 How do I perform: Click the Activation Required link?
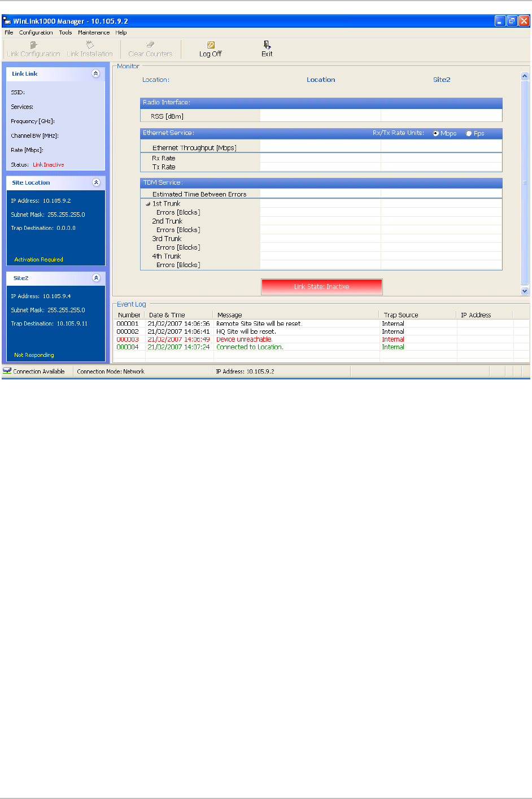pyautogui.click(x=38, y=260)
